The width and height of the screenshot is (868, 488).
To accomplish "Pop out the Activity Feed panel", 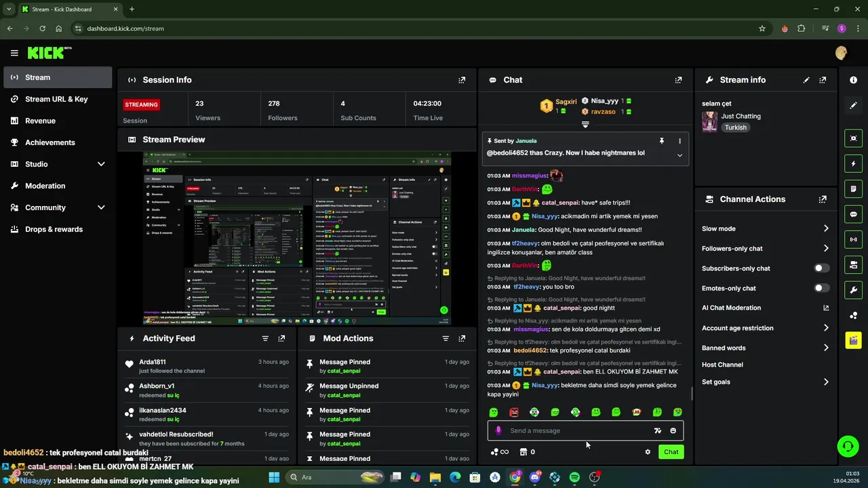I will 281,338.
